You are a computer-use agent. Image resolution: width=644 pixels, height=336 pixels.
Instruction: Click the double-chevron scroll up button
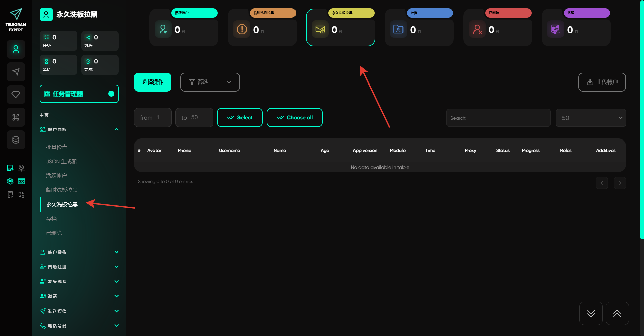click(x=617, y=313)
